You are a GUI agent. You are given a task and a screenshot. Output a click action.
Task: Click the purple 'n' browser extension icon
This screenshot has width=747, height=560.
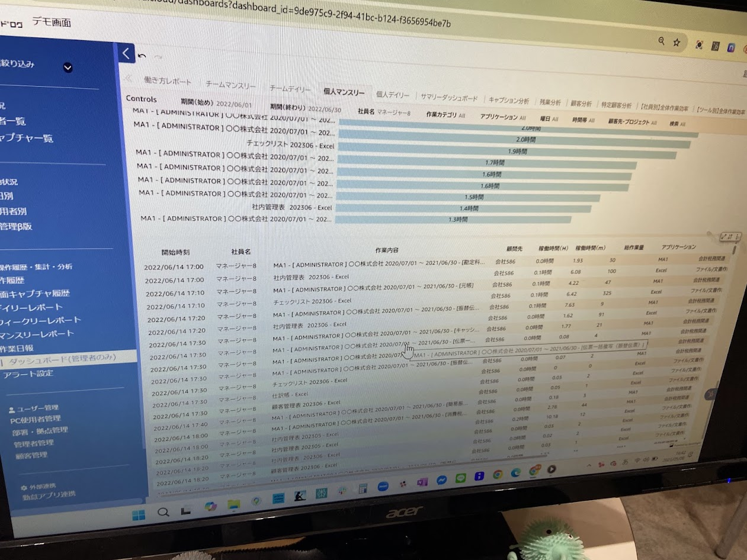(x=732, y=47)
